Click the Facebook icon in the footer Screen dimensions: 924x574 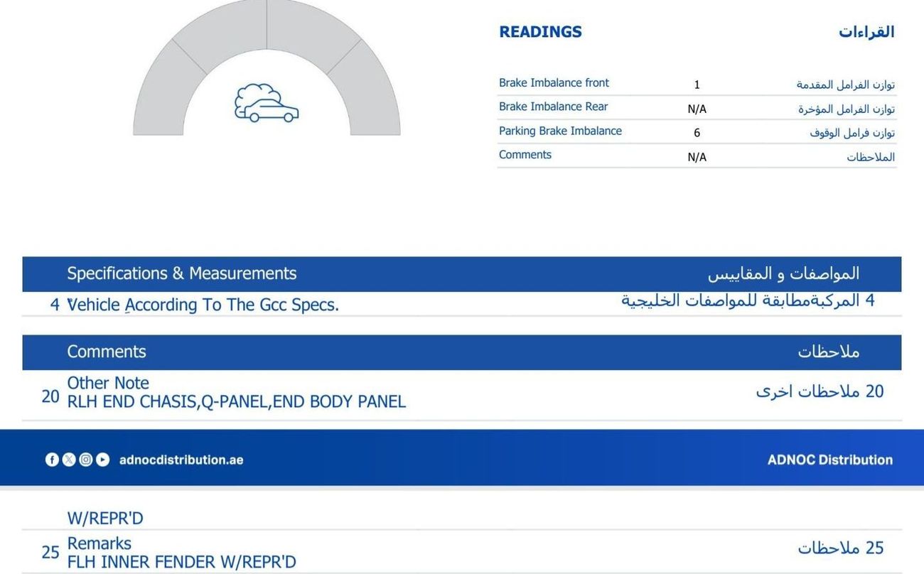(52, 460)
